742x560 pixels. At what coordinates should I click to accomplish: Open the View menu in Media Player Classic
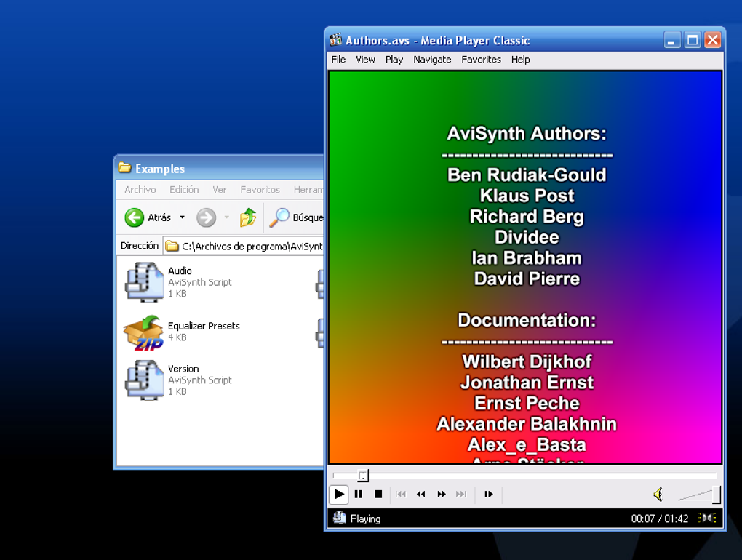(x=365, y=60)
